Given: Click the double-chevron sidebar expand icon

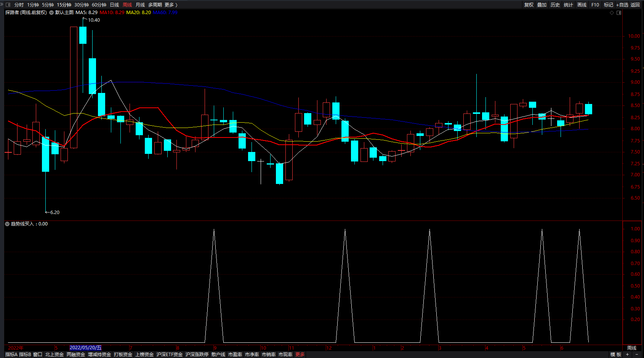Looking at the screenshot, I should tap(2, 5).
